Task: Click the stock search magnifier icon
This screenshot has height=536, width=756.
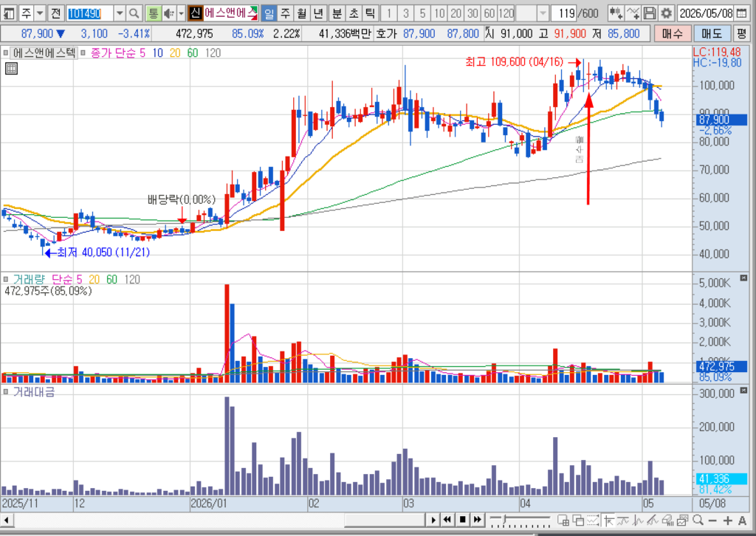Action: [x=134, y=13]
